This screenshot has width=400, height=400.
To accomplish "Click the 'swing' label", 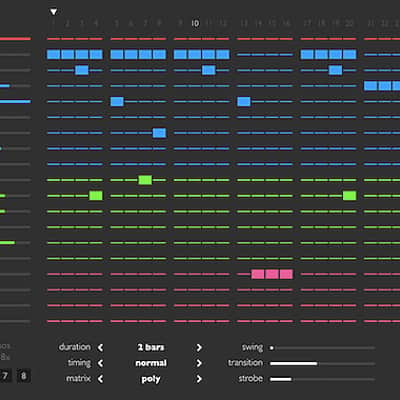I will click(252, 347).
